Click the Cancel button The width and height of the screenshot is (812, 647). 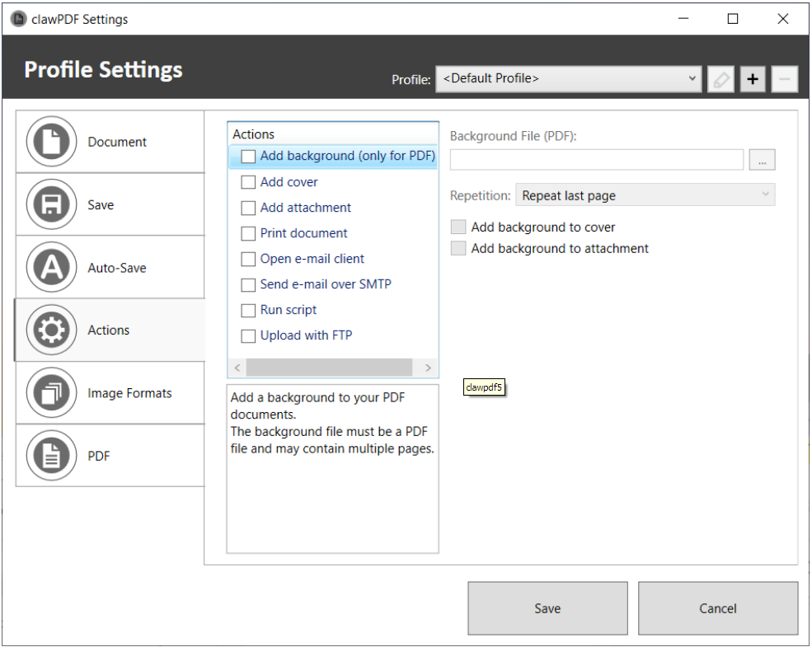(x=717, y=608)
